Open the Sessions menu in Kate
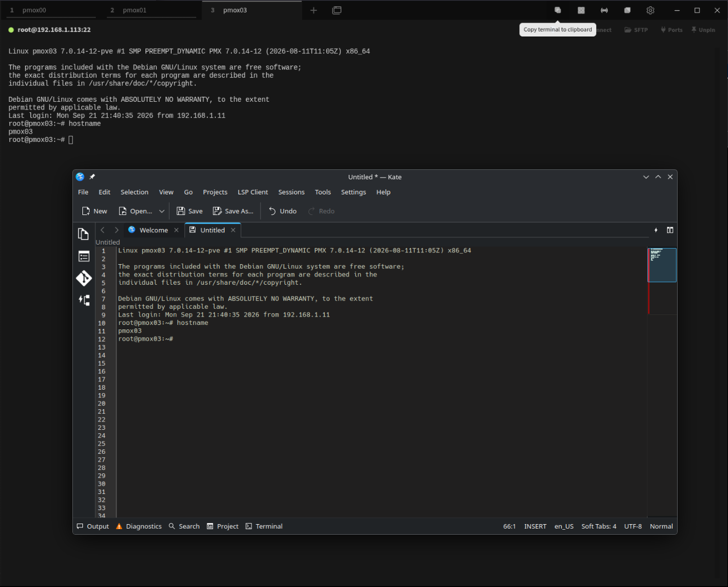Image resolution: width=728 pixels, height=587 pixels. (291, 192)
